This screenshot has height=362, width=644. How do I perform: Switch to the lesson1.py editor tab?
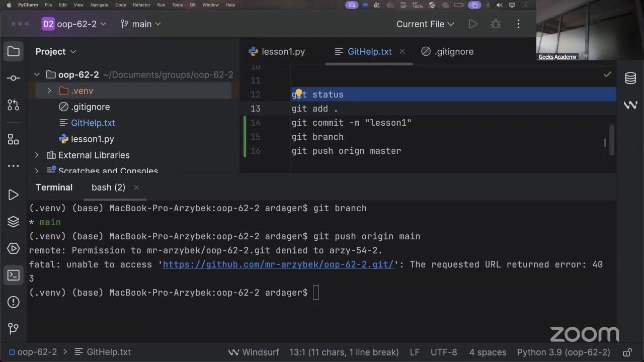(277, 52)
